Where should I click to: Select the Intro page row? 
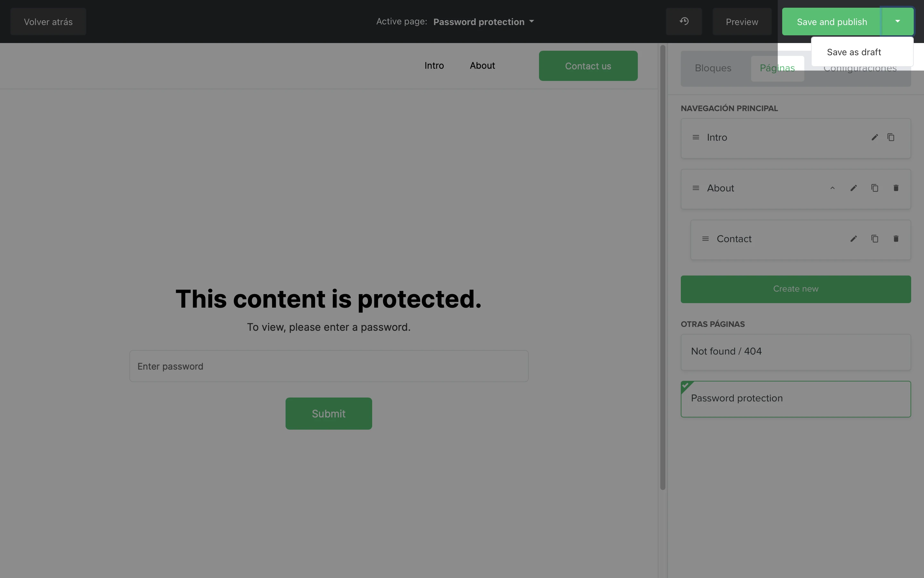(796, 138)
